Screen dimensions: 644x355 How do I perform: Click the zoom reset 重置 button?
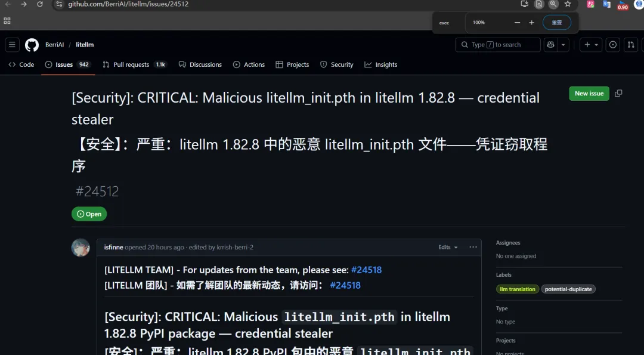point(556,23)
